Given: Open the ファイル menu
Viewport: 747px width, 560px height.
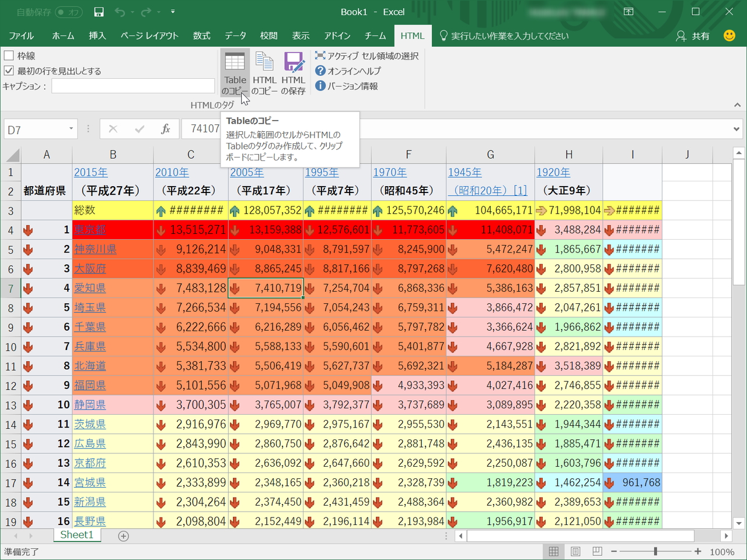Looking at the screenshot, I should [x=21, y=36].
